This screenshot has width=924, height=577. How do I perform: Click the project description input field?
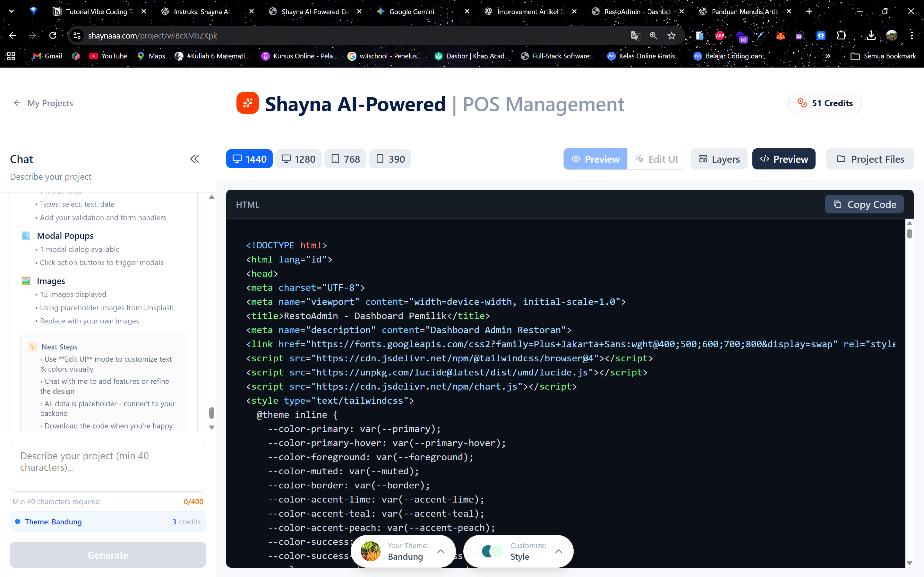pos(107,466)
